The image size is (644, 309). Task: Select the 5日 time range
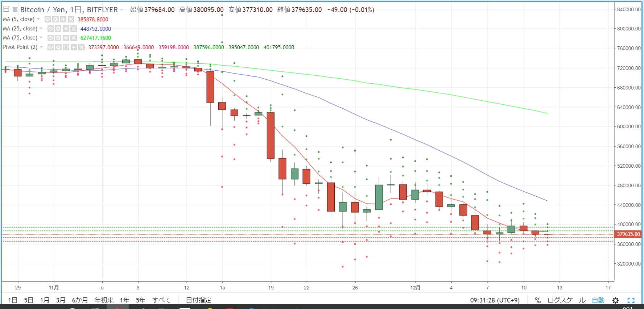pos(29,300)
